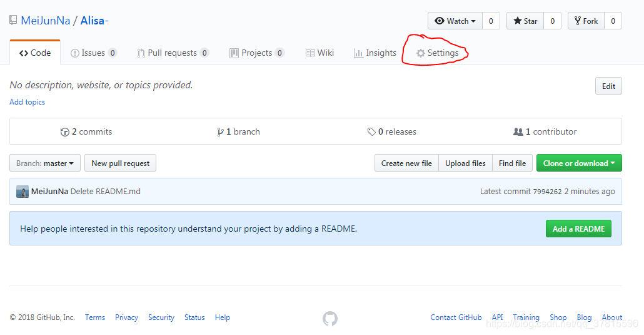The width and height of the screenshot is (644, 335).
Task: Click the Edit description button
Action: (x=608, y=86)
